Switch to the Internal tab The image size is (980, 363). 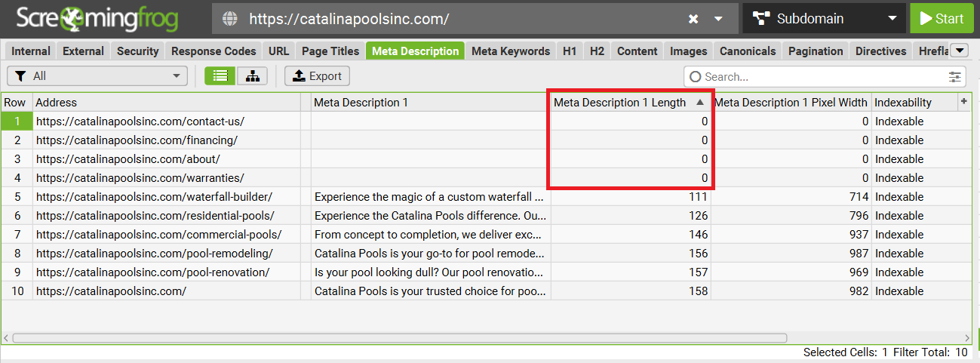[x=31, y=51]
